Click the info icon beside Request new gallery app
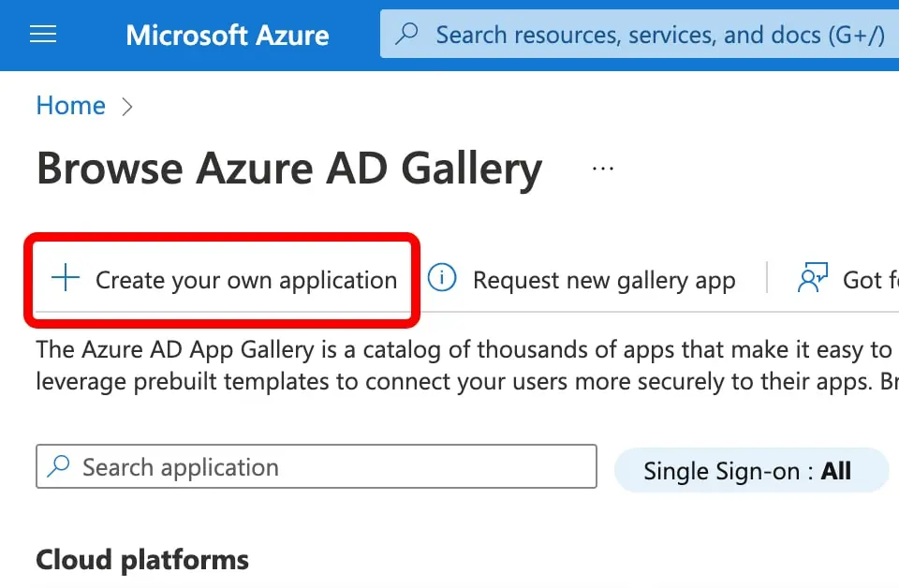 (x=442, y=278)
